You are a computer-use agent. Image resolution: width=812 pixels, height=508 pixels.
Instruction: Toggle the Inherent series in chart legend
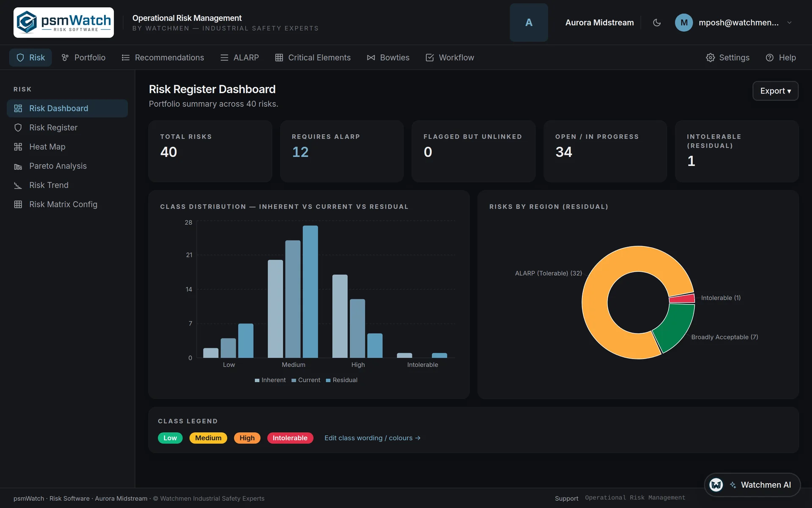pyautogui.click(x=270, y=380)
